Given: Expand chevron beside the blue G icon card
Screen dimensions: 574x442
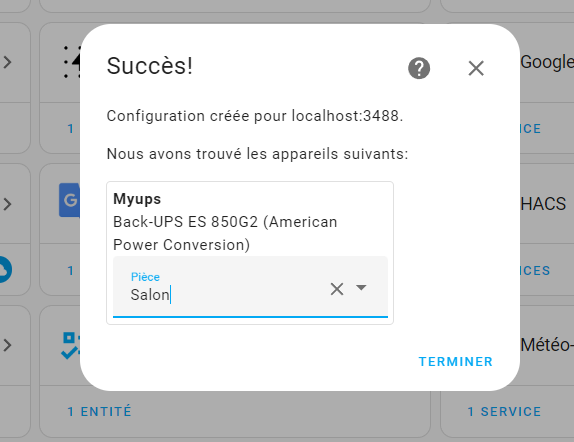Looking at the screenshot, I should click(7, 204).
